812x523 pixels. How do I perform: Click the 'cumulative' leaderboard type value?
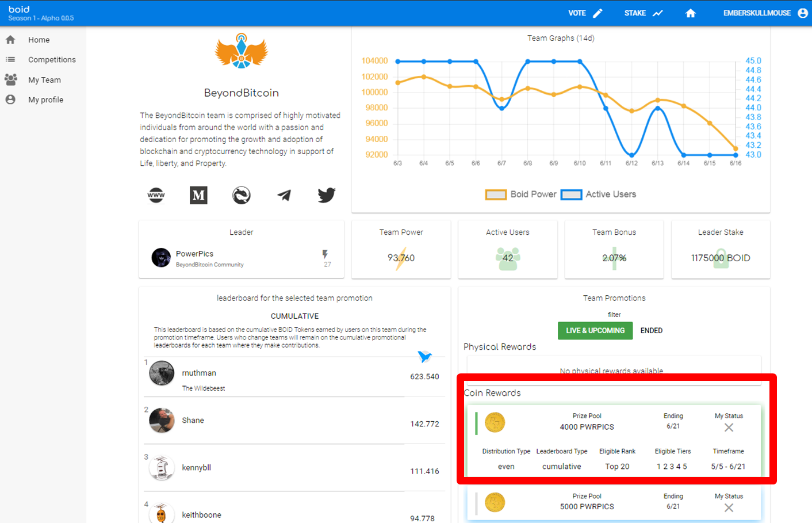561,467
